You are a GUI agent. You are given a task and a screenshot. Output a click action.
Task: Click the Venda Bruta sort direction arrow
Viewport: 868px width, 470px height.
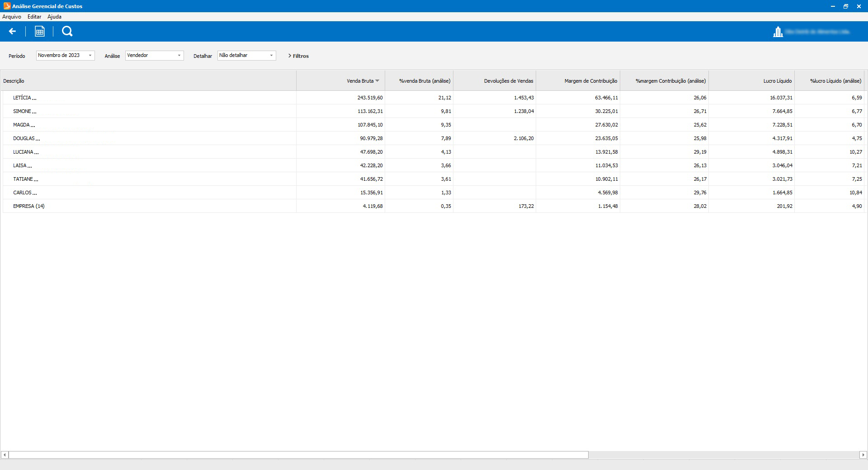[377, 81]
